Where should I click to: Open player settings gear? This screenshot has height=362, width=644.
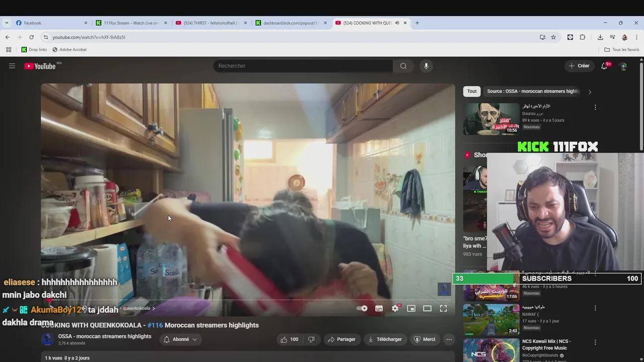pyautogui.click(x=395, y=308)
